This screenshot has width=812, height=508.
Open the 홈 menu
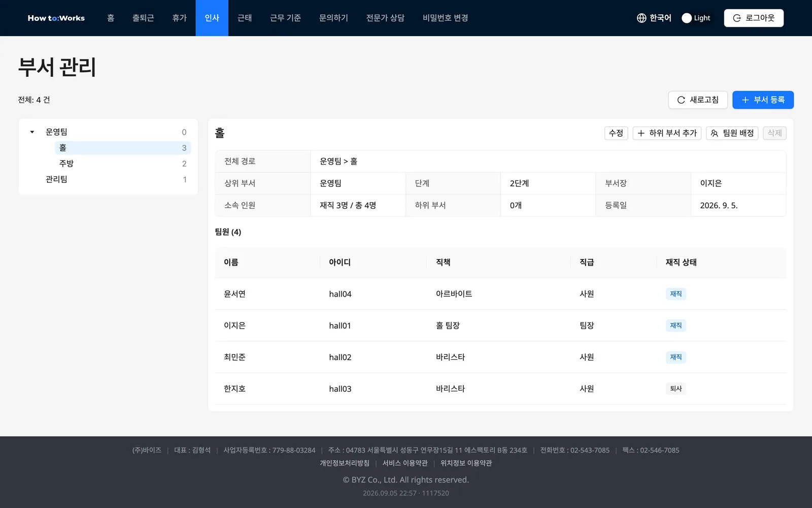click(111, 18)
